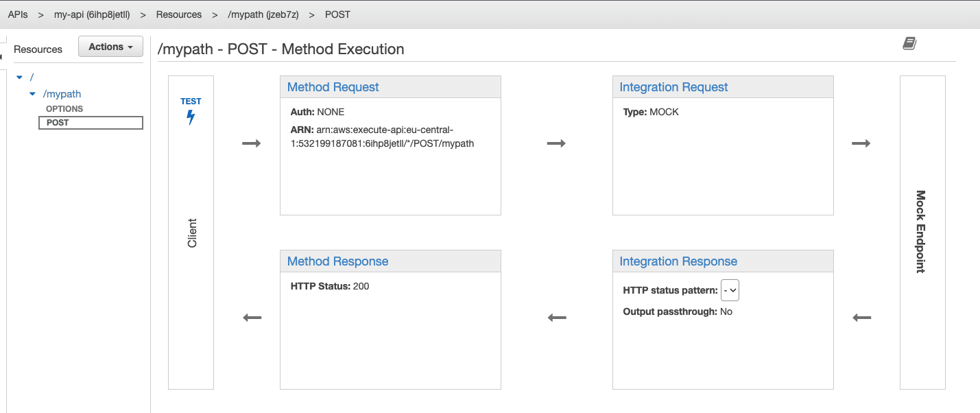Open API Gateway documentation via the book icon
The image size is (980, 413).
pyautogui.click(x=909, y=43)
